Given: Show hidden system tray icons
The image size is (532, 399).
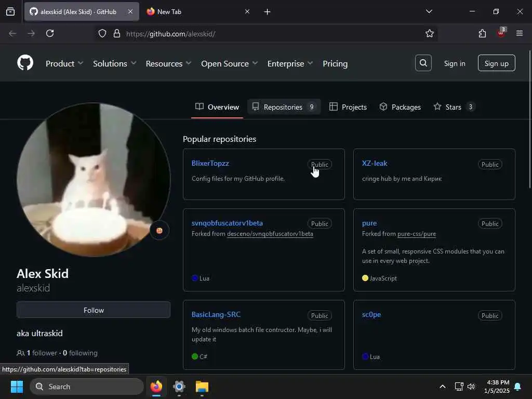Looking at the screenshot, I should click(443, 387).
